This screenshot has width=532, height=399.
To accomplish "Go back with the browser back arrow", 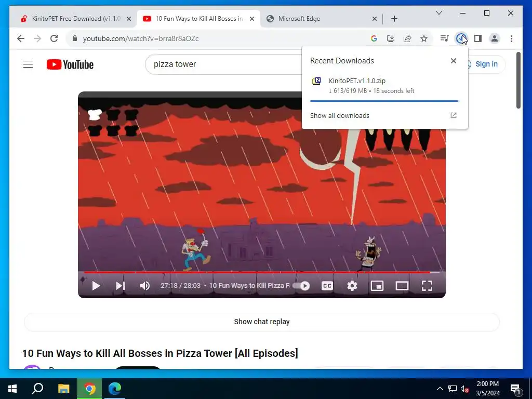I will click(x=21, y=38).
